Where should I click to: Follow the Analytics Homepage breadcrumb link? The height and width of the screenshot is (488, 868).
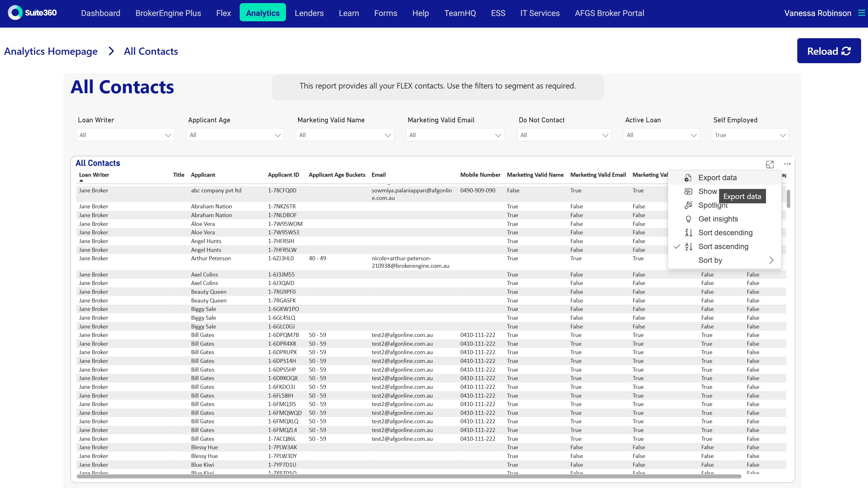tap(51, 51)
